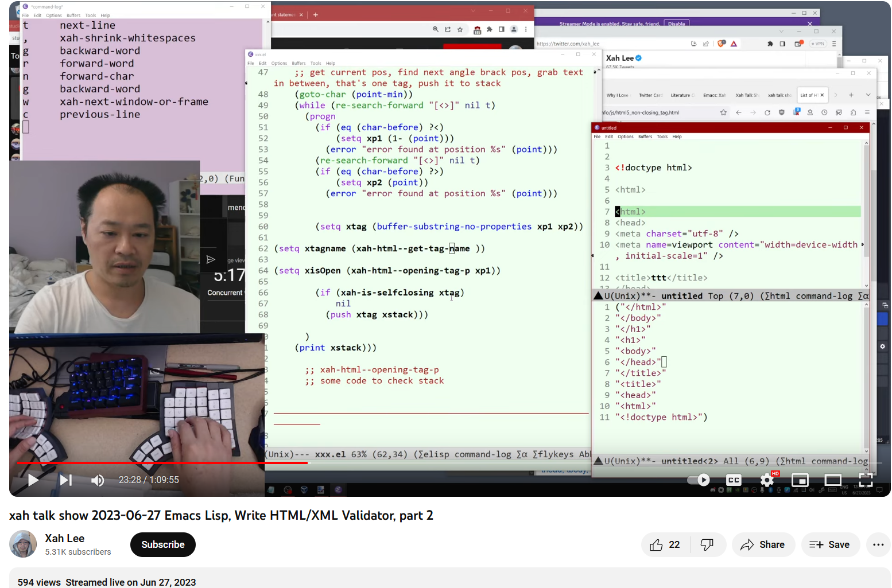The height and width of the screenshot is (588, 892).
Task: Toggle theater mode
Action: click(x=832, y=480)
